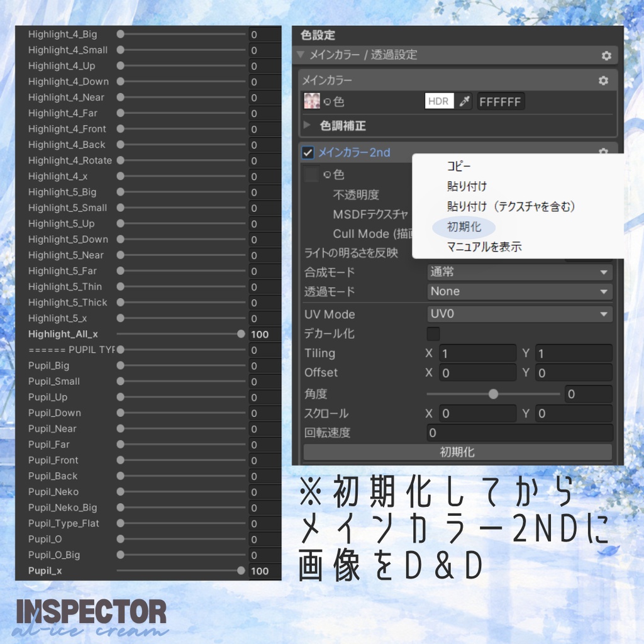Select 初期化 in the context menu
This screenshot has width=644, height=644.
click(x=464, y=226)
